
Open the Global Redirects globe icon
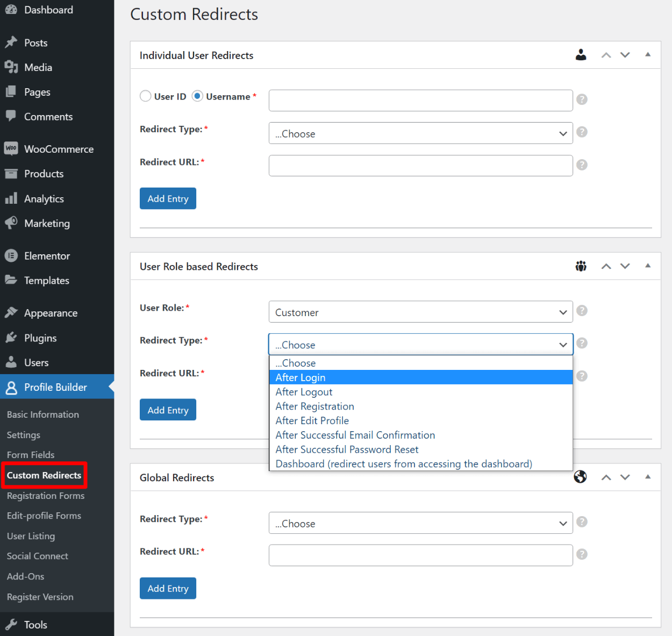coord(581,477)
